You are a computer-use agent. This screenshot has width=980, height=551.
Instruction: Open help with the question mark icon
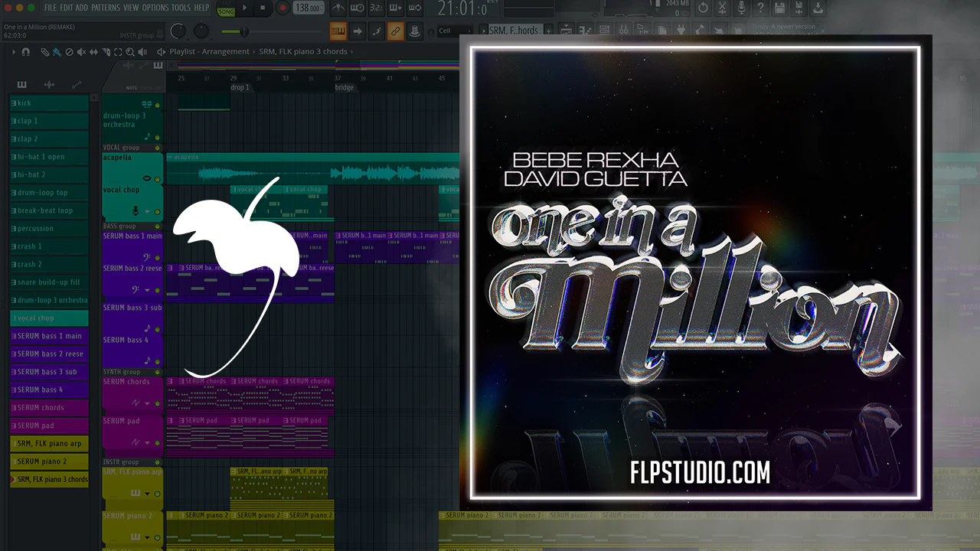[759, 8]
